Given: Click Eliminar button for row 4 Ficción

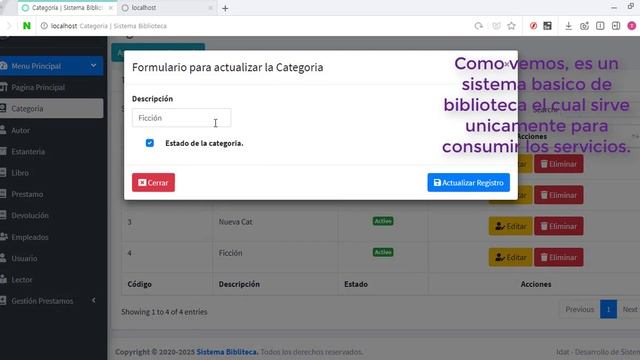Looking at the screenshot, I should [x=559, y=257].
